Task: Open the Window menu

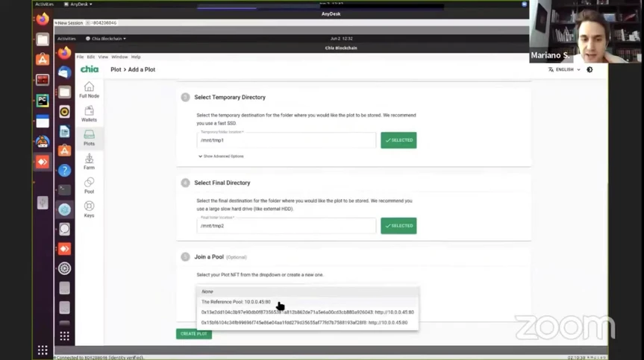Action: [x=119, y=57]
